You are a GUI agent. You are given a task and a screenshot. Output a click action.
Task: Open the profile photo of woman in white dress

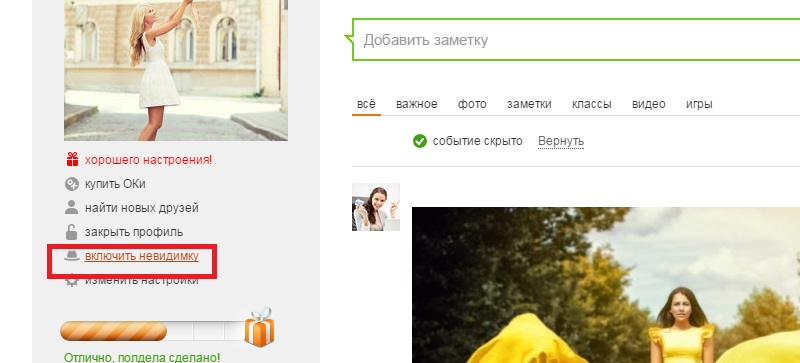pyautogui.click(x=176, y=70)
